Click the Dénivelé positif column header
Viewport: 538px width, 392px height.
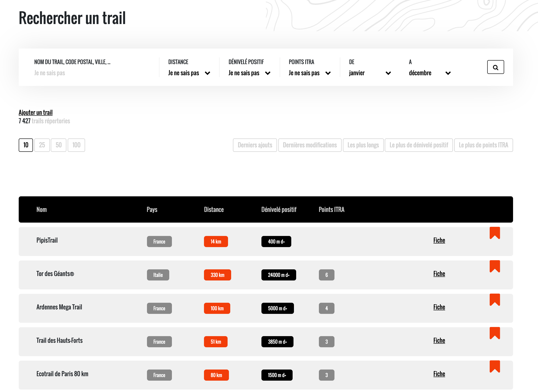pos(279,209)
